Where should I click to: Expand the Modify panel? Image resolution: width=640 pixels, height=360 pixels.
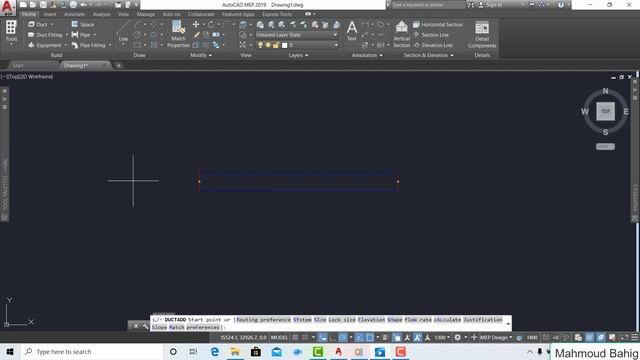201,55
